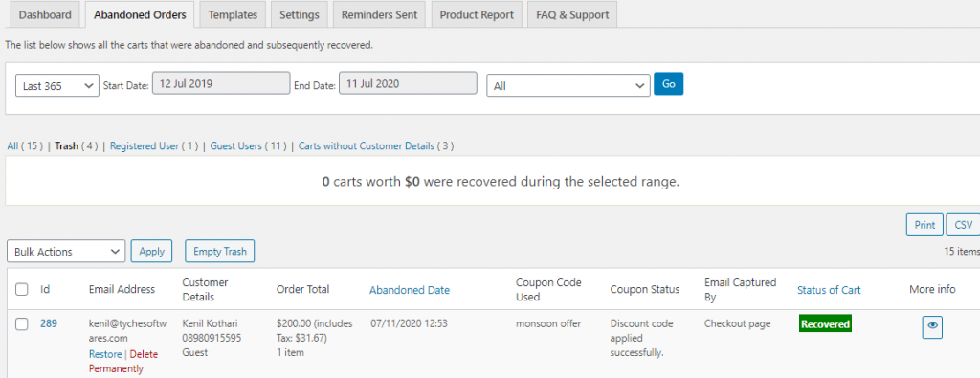
Task: Select the Abandoned Orders tab
Action: click(140, 15)
